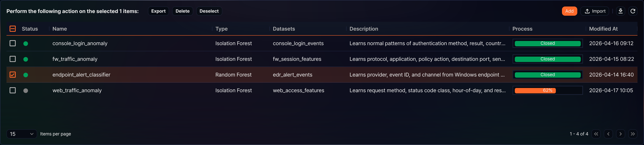
Task: Click the Delete button for selected items
Action: [182, 11]
